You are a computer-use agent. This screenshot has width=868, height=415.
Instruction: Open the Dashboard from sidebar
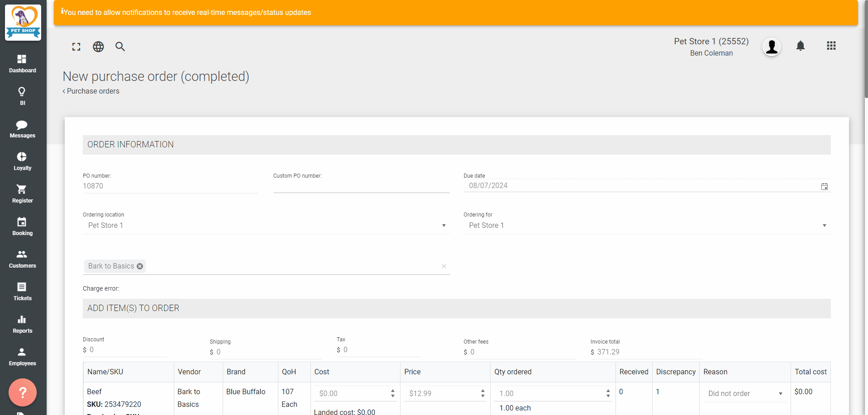tap(23, 64)
